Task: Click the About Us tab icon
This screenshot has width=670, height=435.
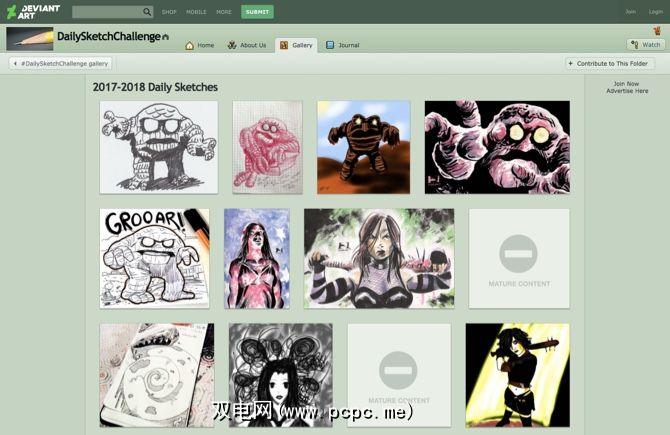Action: coord(232,45)
